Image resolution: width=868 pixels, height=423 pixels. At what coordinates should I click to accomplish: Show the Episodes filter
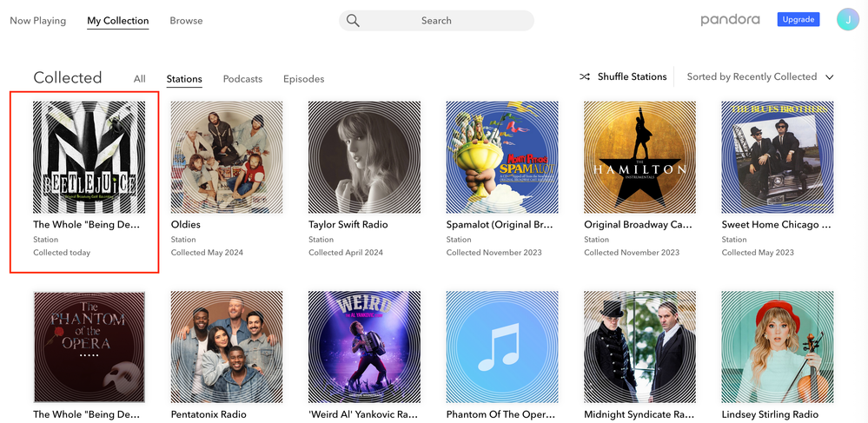(x=303, y=79)
